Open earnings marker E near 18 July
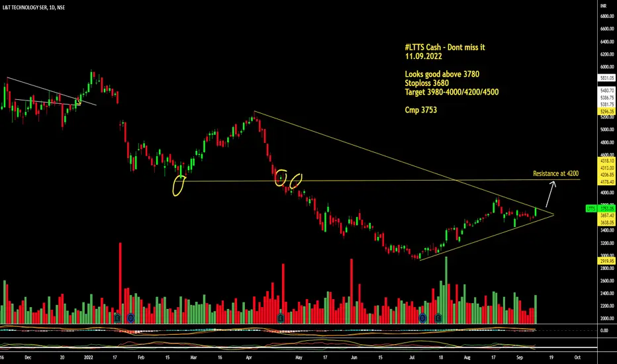This screenshot has height=364, width=617. tap(438, 318)
